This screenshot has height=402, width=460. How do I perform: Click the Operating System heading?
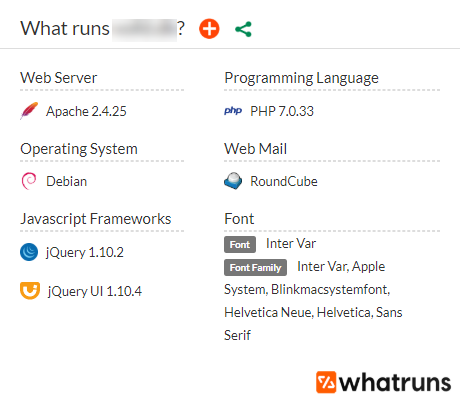tap(79, 149)
